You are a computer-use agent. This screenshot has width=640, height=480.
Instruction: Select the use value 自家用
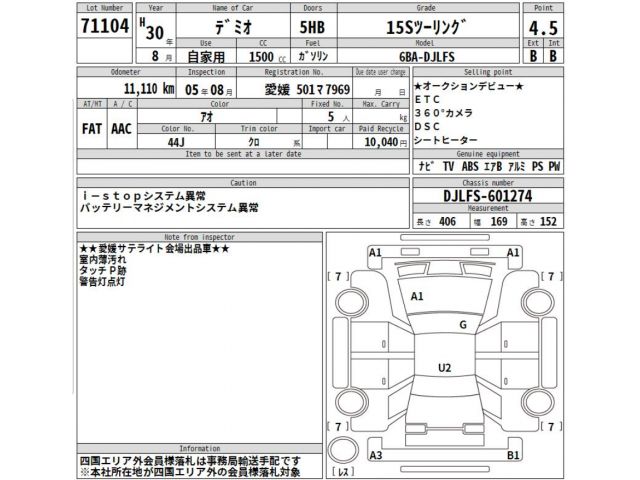coord(206,57)
